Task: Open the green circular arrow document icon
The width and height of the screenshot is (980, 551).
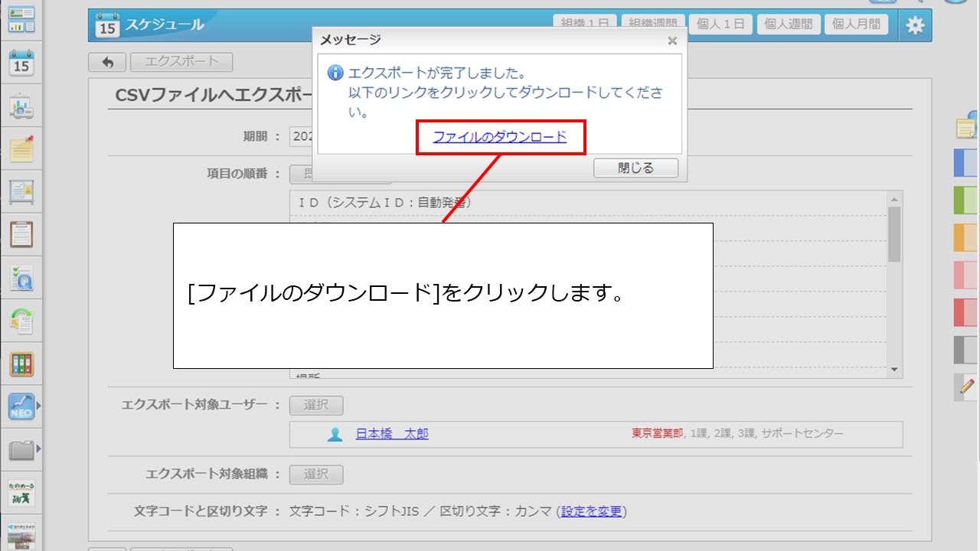Action: [x=21, y=321]
